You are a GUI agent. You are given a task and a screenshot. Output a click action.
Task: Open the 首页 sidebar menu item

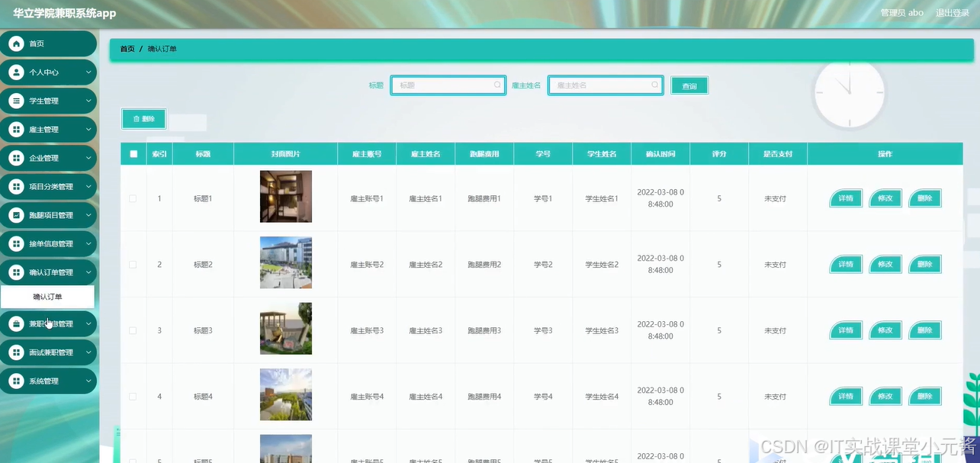click(x=49, y=44)
